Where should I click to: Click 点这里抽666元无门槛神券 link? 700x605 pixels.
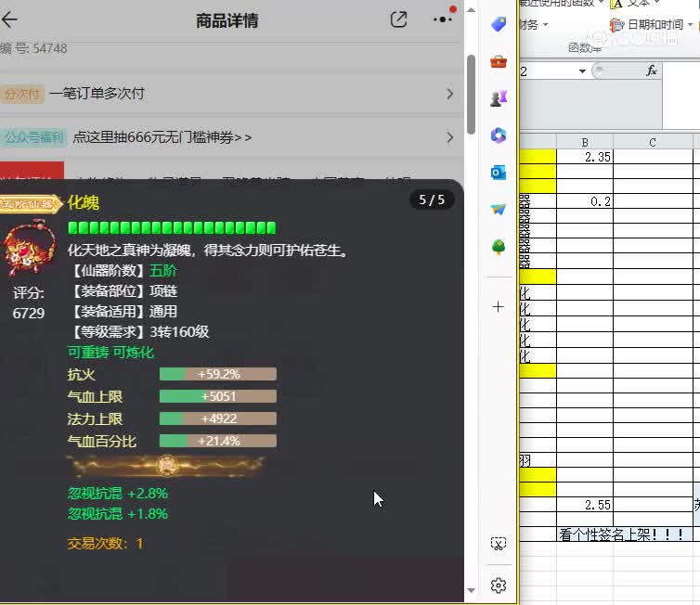(162, 137)
